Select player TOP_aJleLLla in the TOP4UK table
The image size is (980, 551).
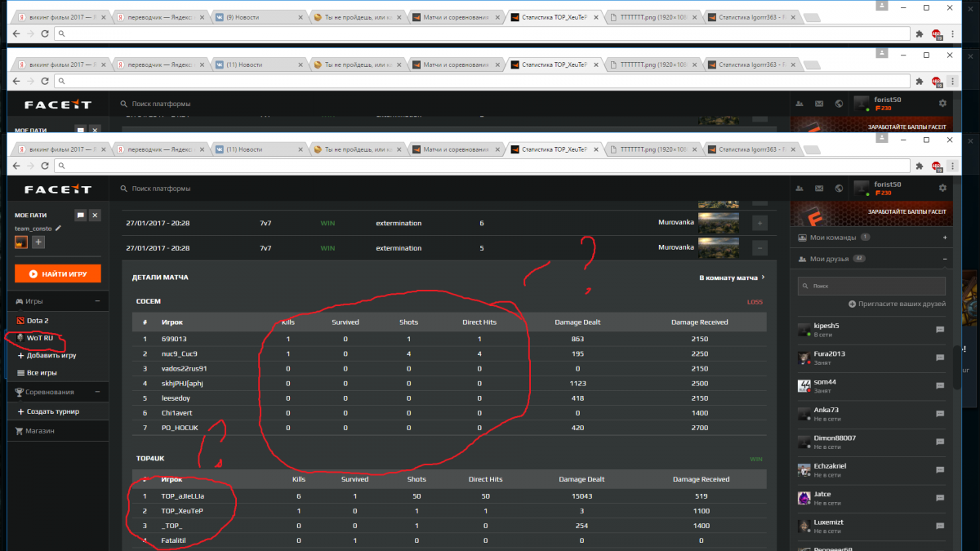pyautogui.click(x=183, y=495)
